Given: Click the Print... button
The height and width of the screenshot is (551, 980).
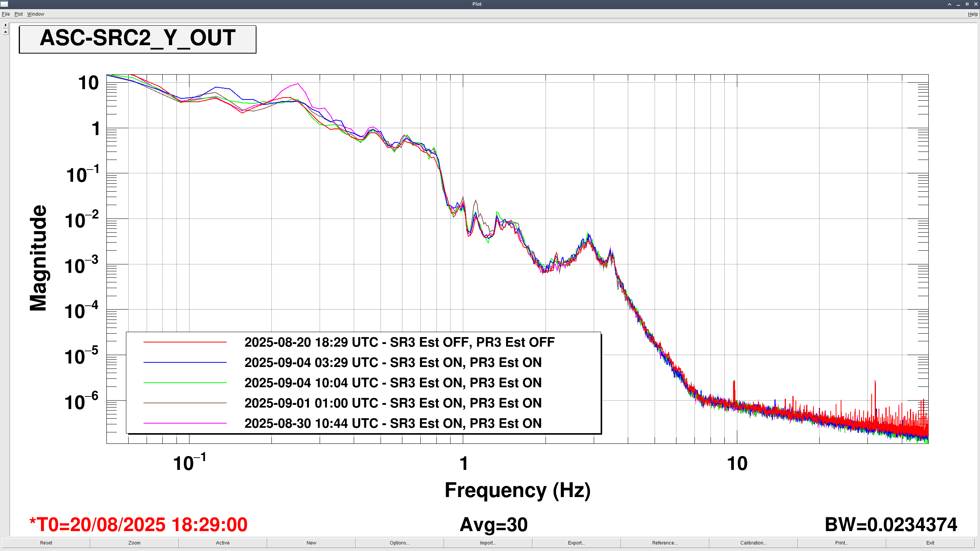Looking at the screenshot, I should 841,543.
